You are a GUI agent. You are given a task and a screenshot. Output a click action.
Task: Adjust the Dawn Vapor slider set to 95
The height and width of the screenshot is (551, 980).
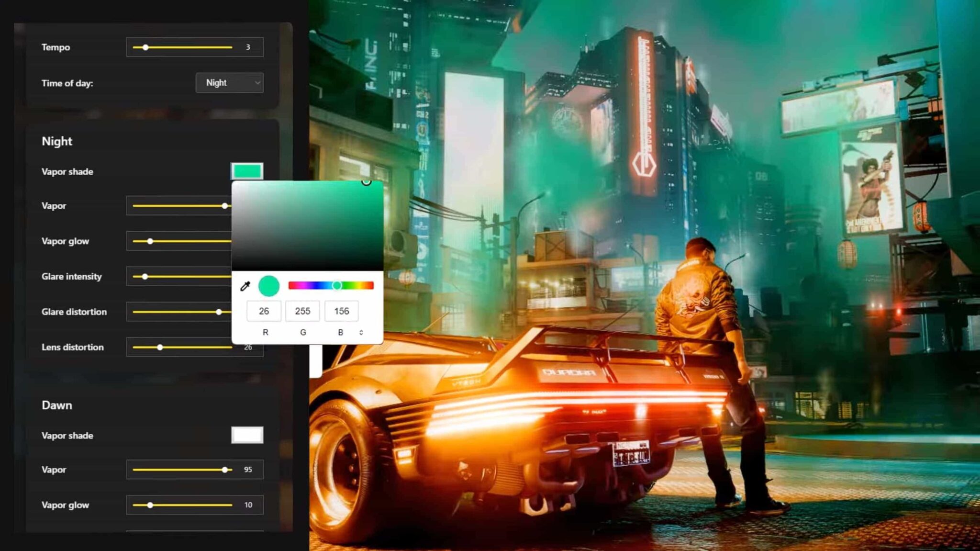point(225,469)
